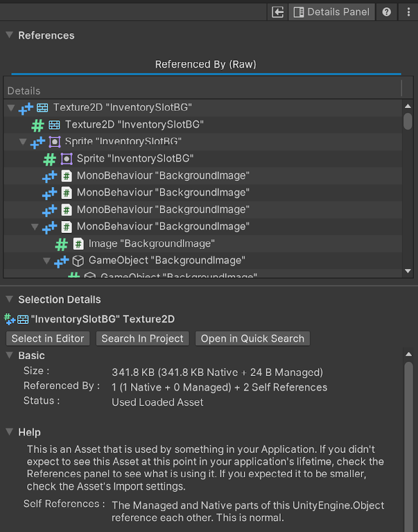
Task: Click the Texture2D icon beside the top "InventorySlotBG" entry
Action: tap(42, 107)
